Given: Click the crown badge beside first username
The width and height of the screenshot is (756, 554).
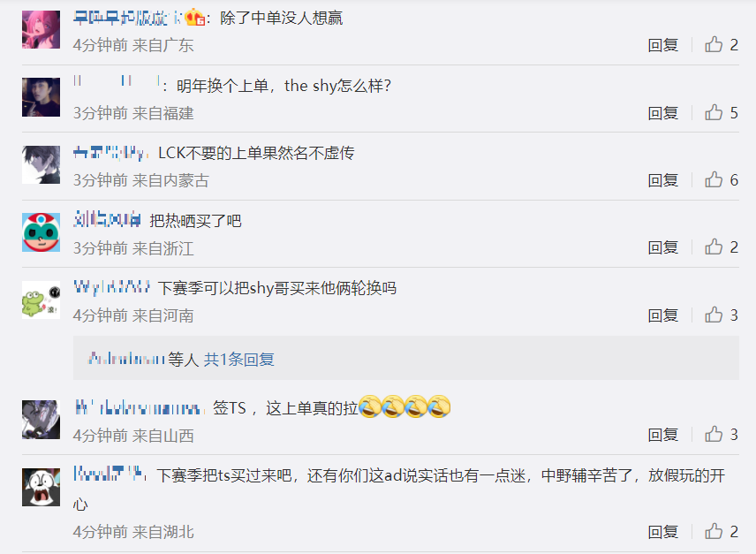Looking at the screenshot, I should (195, 18).
